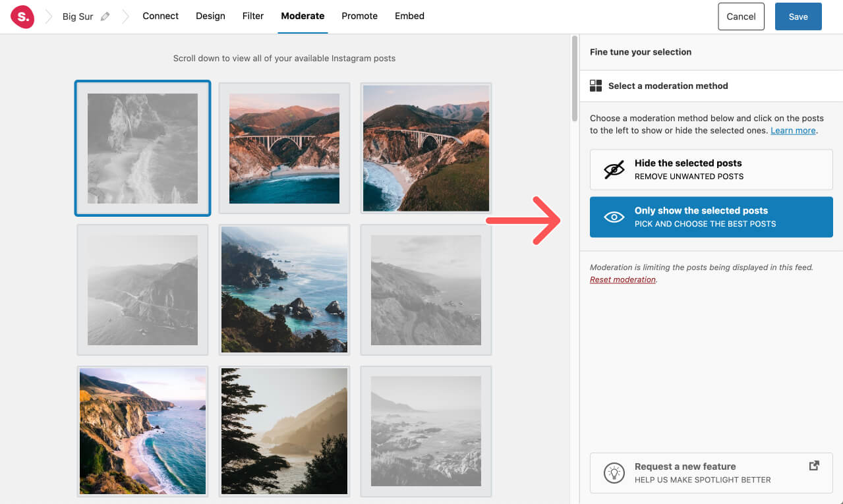Screen dimensions: 843x504
Task: Select the rocky turquoise sea cliffs post
Action: click(284, 290)
